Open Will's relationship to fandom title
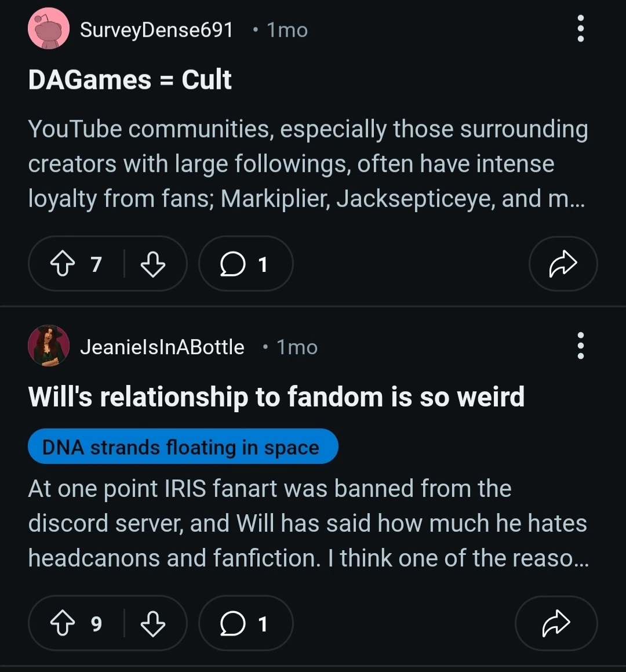The image size is (626, 672). pos(276,397)
